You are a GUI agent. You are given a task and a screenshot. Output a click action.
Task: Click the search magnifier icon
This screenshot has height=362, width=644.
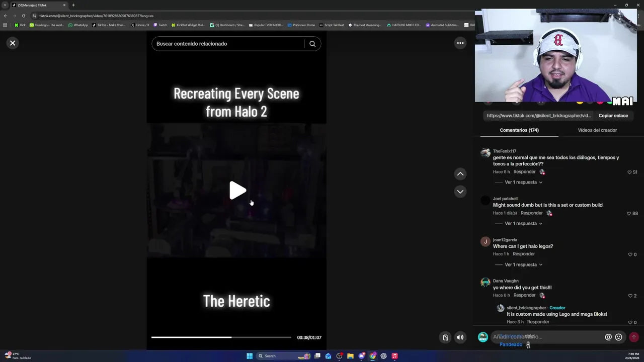tap(312, 44)
